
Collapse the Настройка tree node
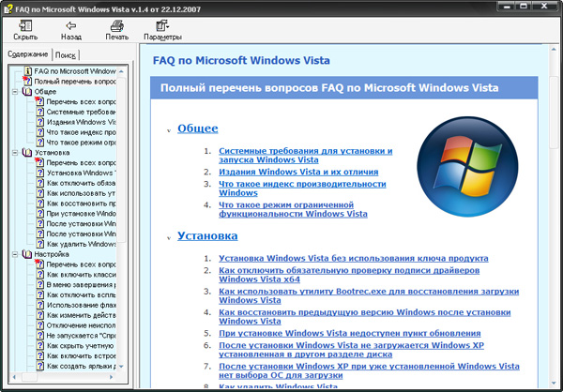pyautogui.click(x=15, y=254)
